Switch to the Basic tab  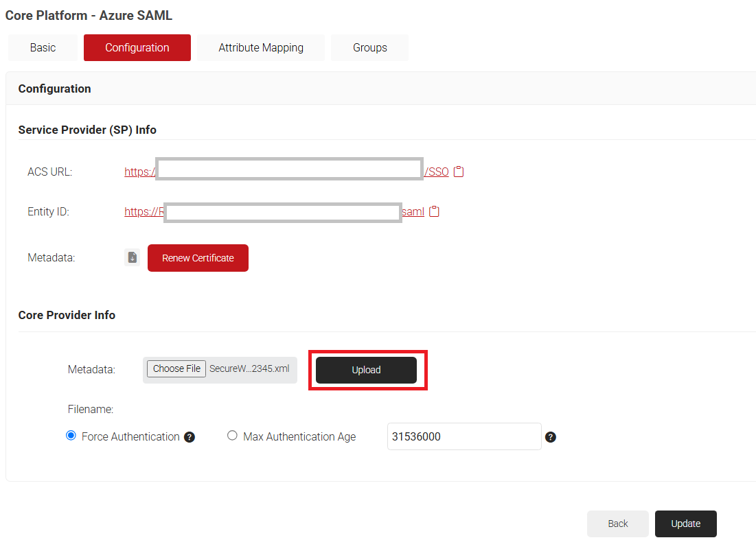[43, 48]
